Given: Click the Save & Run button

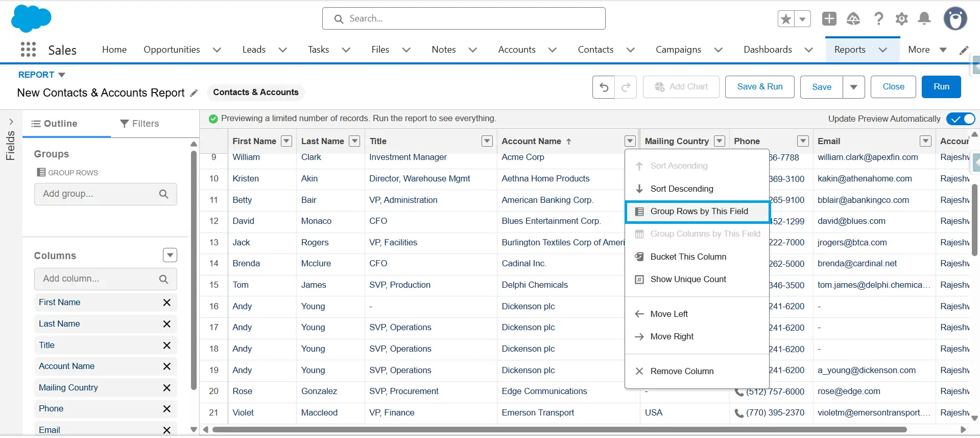Looking at the screenshot, I should pos(760,87).
